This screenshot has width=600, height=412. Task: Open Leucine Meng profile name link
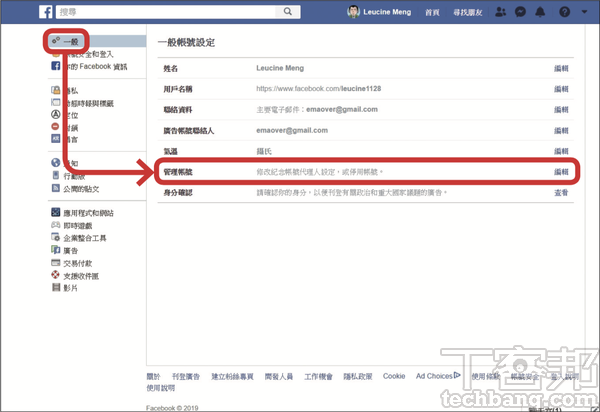coord(387,12)
